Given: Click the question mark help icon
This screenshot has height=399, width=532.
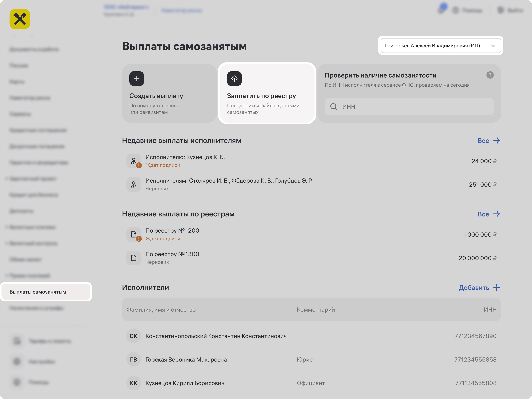Looking at the screenshot, I should point(490,75).
